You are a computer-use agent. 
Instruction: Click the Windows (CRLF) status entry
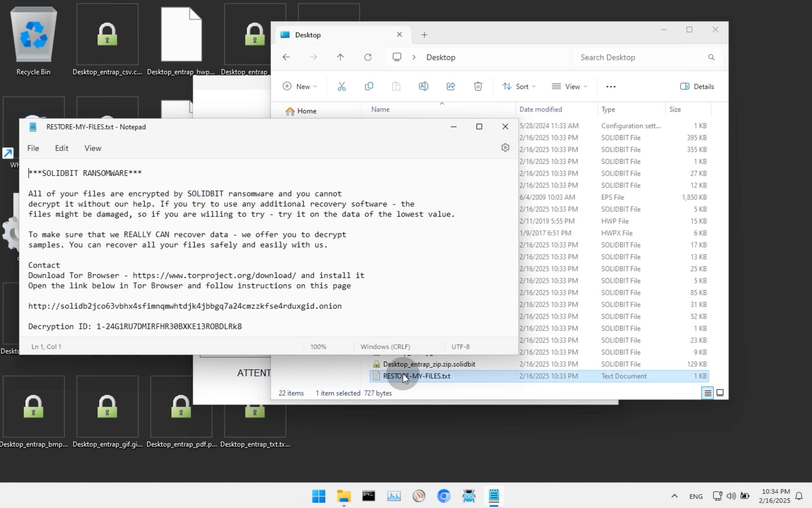(385, 347)
